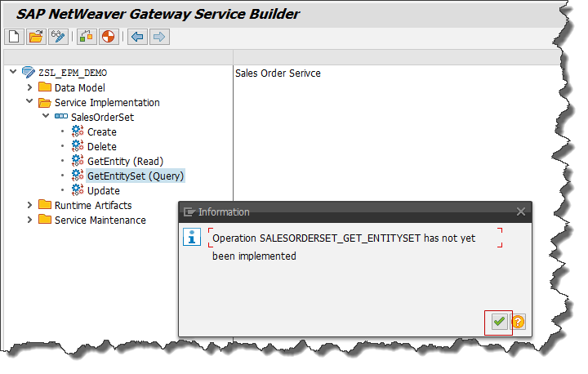This screenshot has width=588, height=374.
Task: Expand the Runtime Artifacts folder
Action: 30,205
